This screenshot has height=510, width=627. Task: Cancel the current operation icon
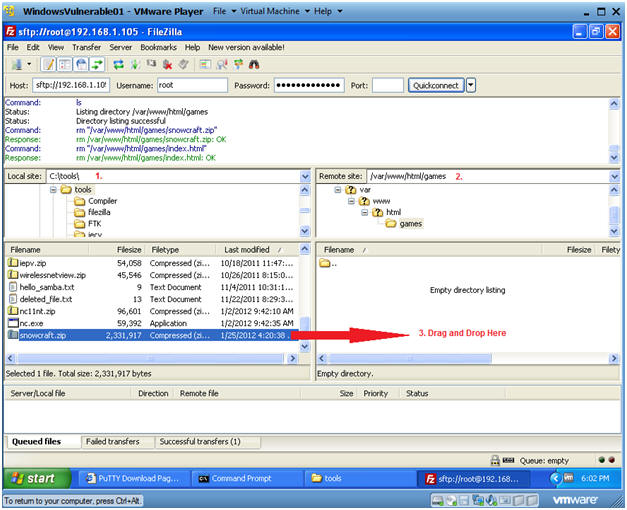coord(151,64)
